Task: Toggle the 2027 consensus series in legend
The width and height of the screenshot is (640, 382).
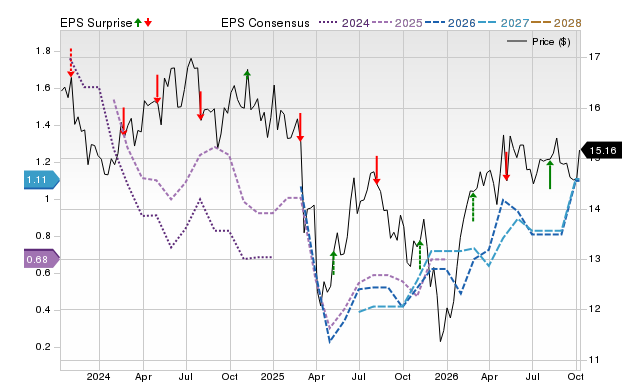Action: (x=503, y=23)
